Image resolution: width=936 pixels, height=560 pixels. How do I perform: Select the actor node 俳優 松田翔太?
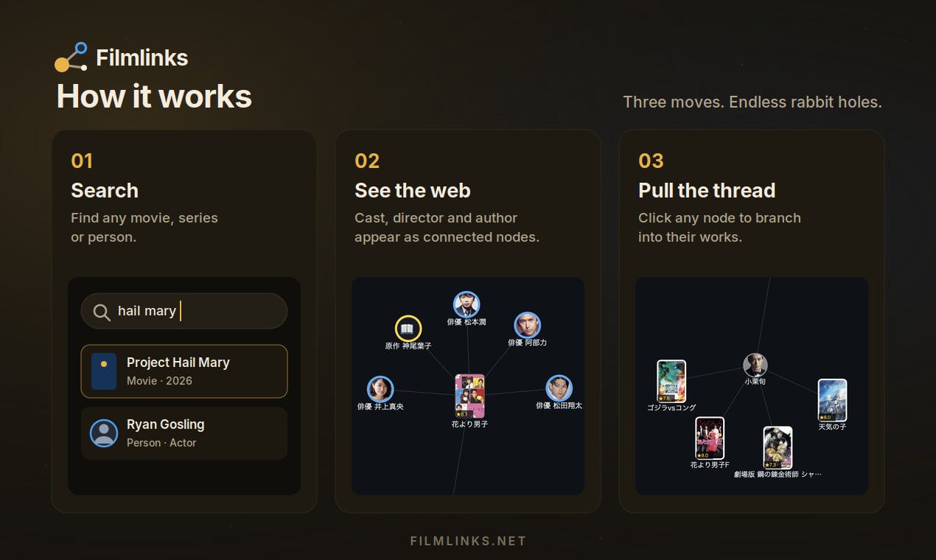point(559,388)
